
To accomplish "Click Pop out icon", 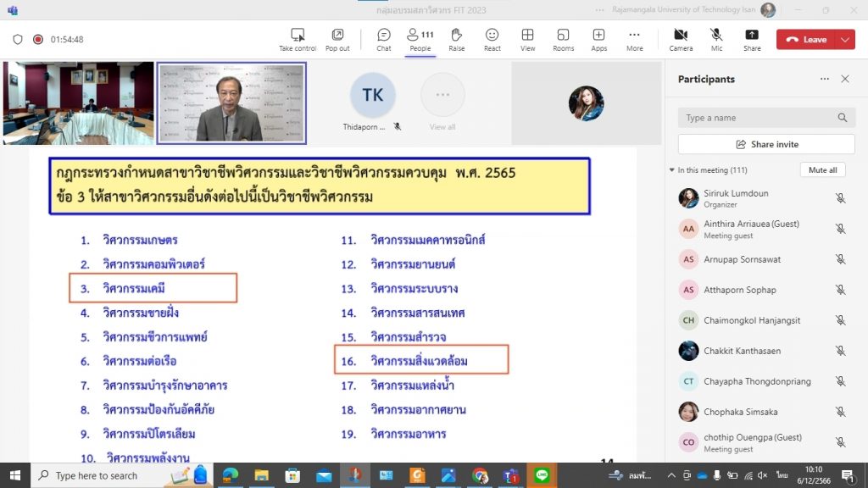I will coord(337,39).
